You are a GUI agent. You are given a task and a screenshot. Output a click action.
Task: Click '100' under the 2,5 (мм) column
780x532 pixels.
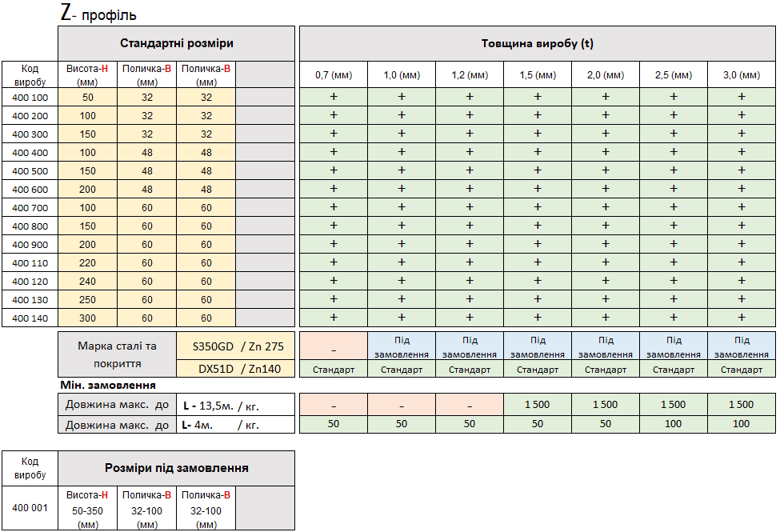[674, 424]
